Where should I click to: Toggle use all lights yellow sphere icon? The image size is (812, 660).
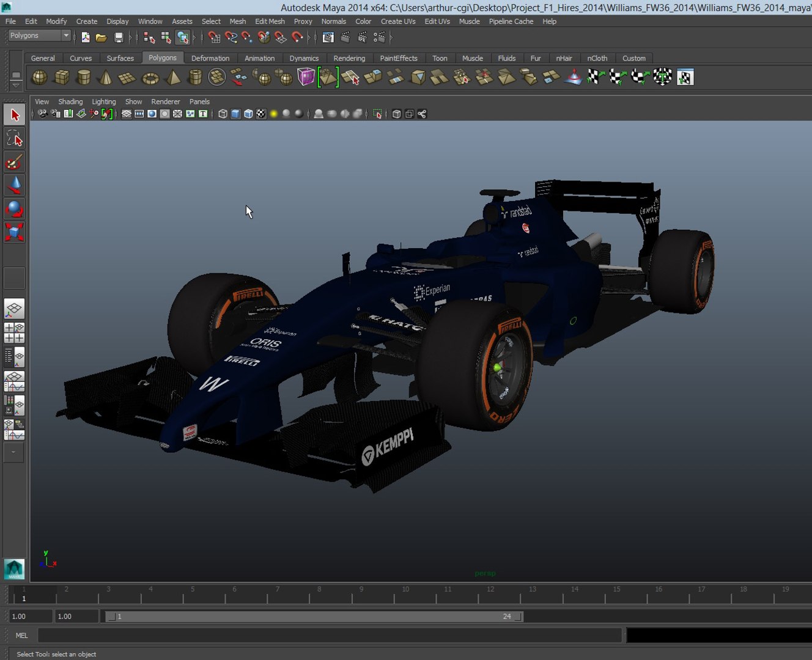(274, 114)
